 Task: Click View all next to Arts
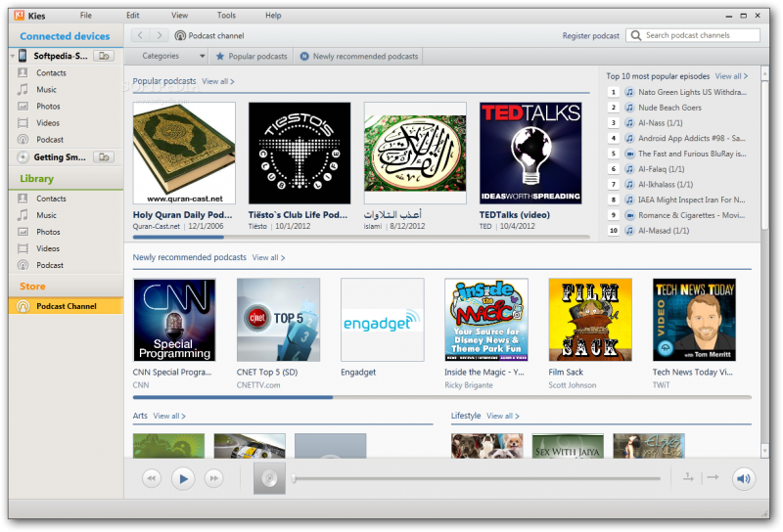pyautogui.click(x=169, y=416)
